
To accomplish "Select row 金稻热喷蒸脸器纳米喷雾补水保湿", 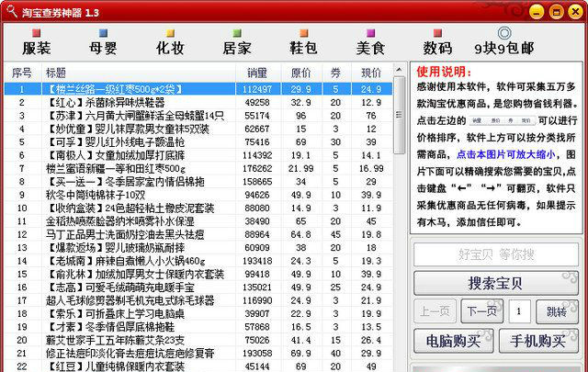I will point(198,221).
